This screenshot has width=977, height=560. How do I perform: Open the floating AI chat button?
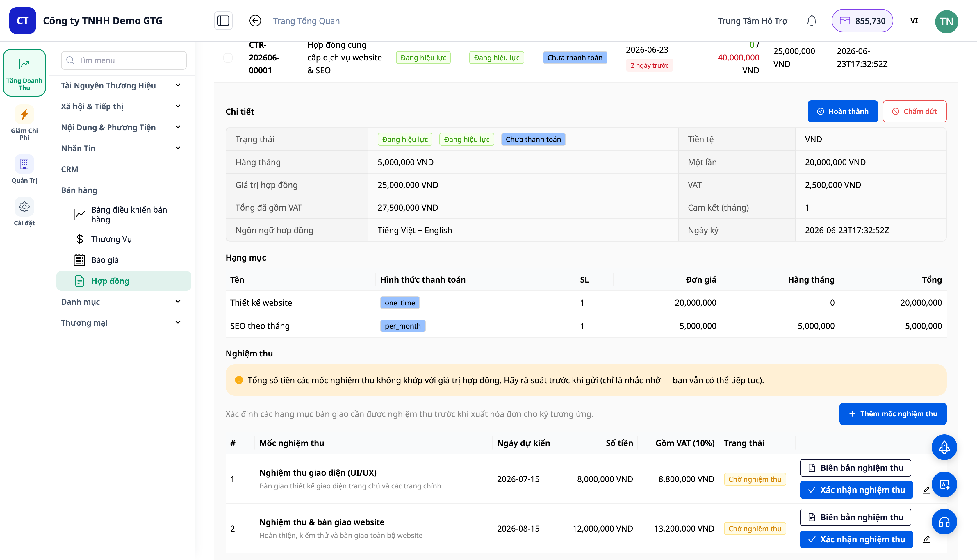pyautogui.click(x=944, y=485)
